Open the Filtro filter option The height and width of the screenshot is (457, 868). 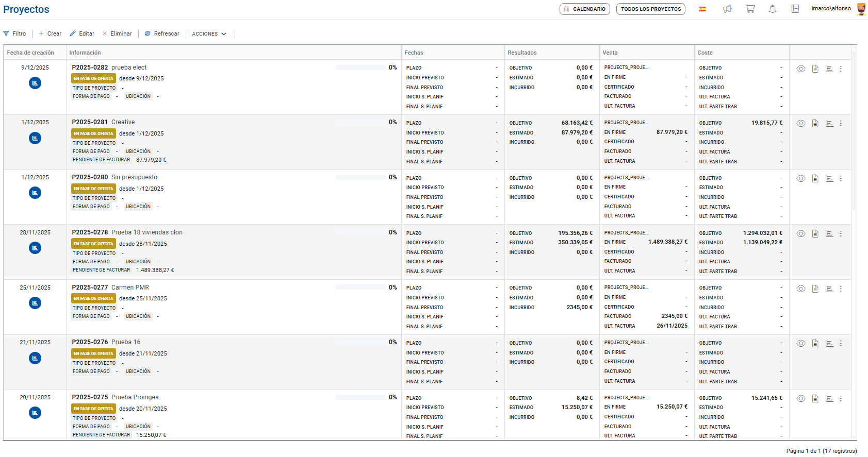[x=15, y=34]
